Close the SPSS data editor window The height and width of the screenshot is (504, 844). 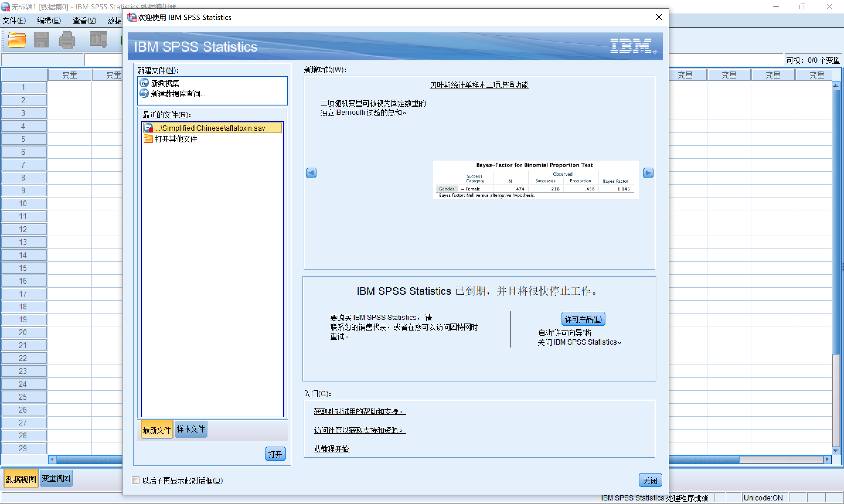point(829,6)
